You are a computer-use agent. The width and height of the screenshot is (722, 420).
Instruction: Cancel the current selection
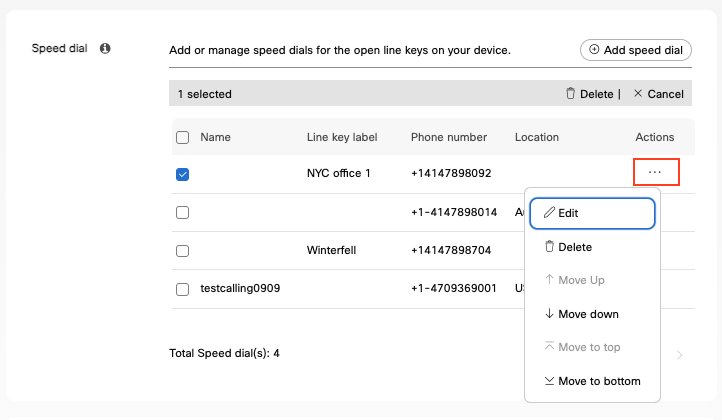tap(658, 94)
